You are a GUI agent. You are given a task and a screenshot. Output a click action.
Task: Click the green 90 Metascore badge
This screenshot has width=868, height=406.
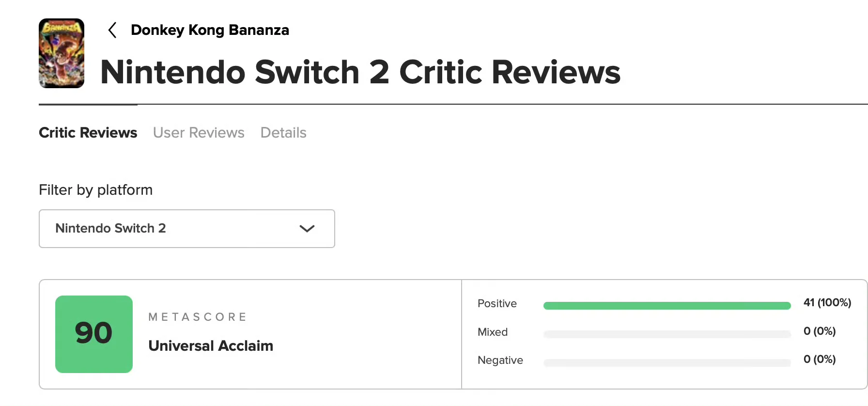[94, 334]
